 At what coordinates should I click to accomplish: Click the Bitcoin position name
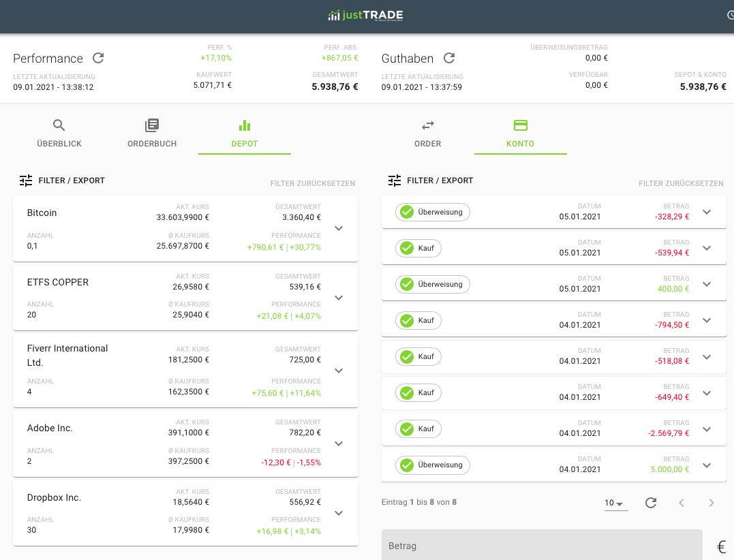[42, 213]
